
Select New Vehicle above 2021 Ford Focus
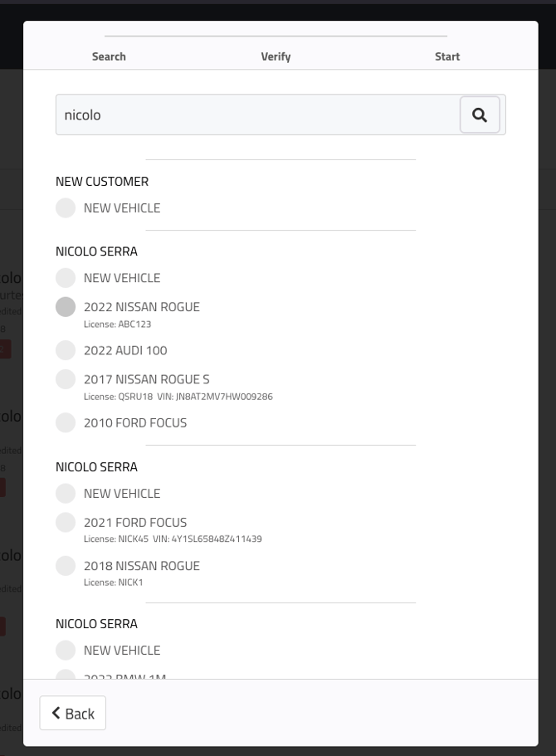point(66,494)
